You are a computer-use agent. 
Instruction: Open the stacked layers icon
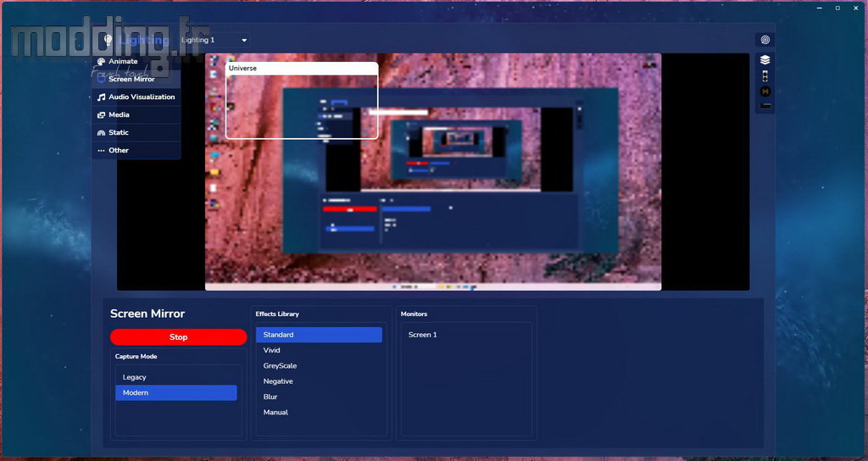765,60
